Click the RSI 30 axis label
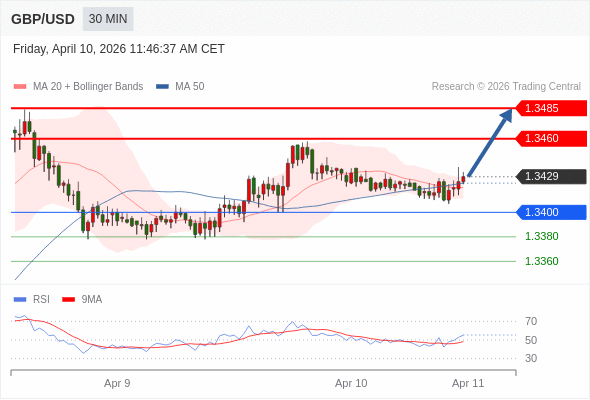 pyautogui.click(x=531, y=358)
